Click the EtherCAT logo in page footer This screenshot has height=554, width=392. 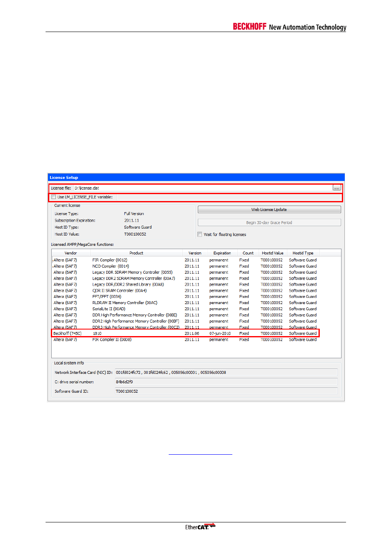pos(200,527)
